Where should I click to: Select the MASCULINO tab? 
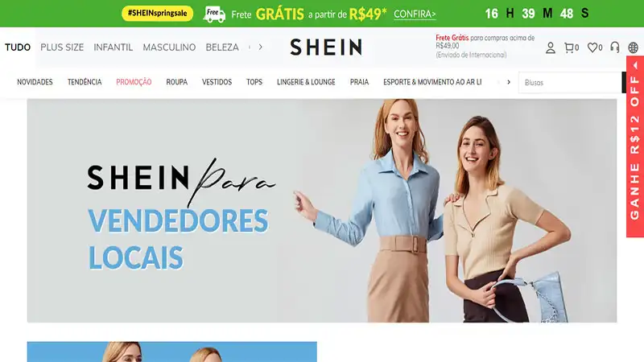(x=169, y=47)
